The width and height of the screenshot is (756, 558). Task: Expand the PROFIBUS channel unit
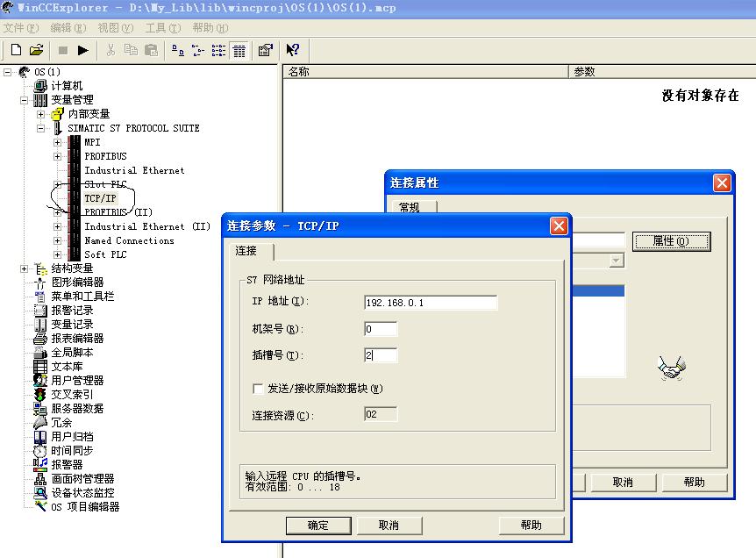click(x=57, y=156)
